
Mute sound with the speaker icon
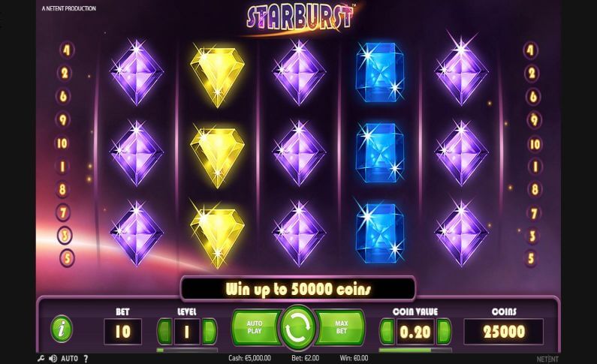pyautogui.click(x=53, y=358)
